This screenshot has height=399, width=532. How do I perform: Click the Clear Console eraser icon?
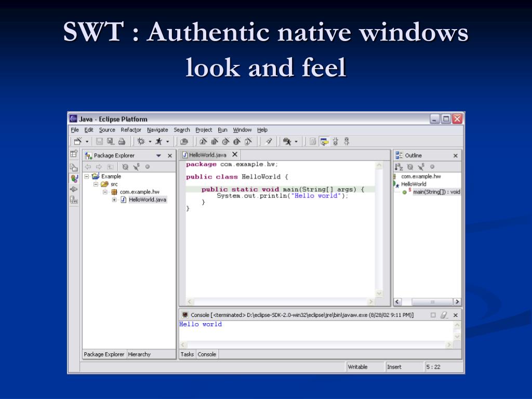(444, 315)
